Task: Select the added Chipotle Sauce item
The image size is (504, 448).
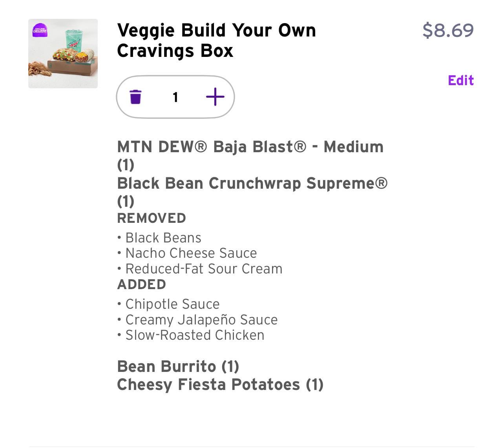Action: click(x=172, y=304)
